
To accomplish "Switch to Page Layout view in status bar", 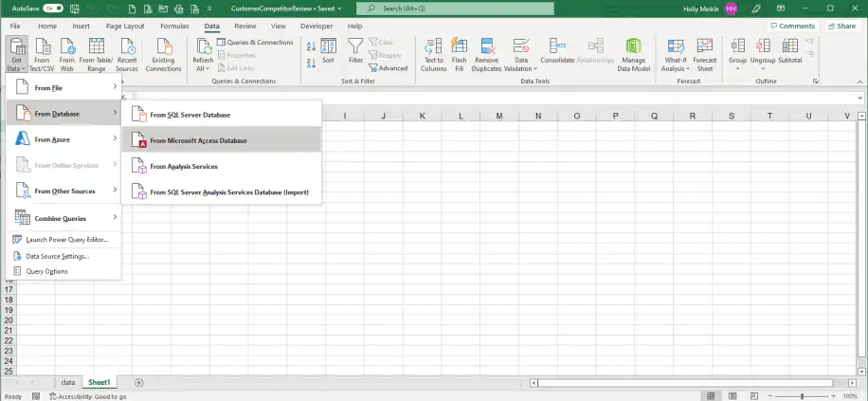I will coord(732,396).
